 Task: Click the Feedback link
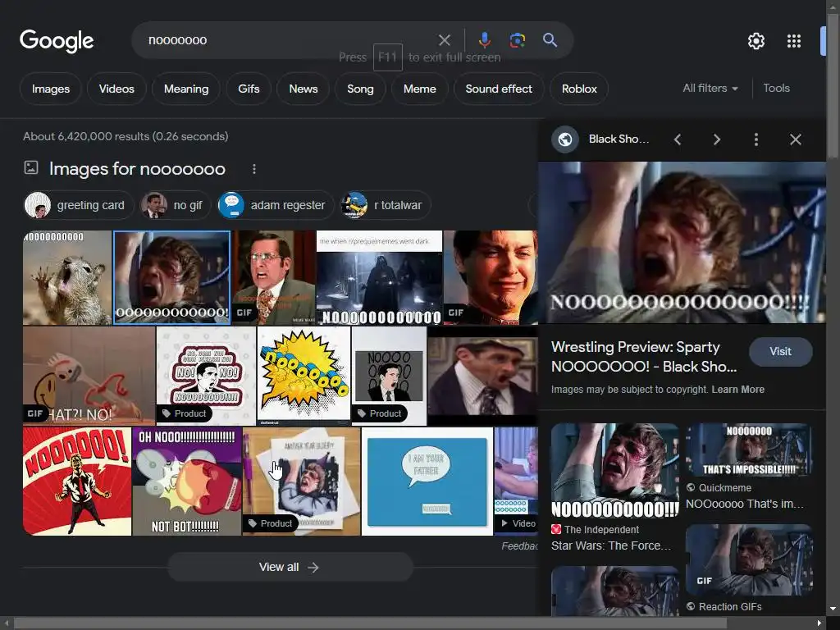pos(519,546)
